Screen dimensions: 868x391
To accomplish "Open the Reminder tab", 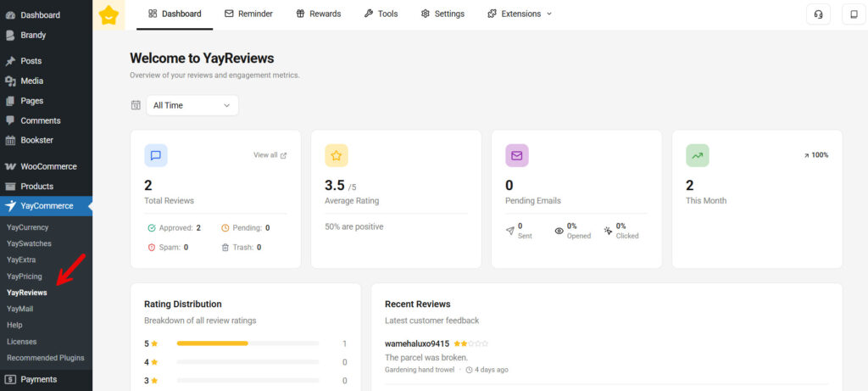I will point(248,14).
